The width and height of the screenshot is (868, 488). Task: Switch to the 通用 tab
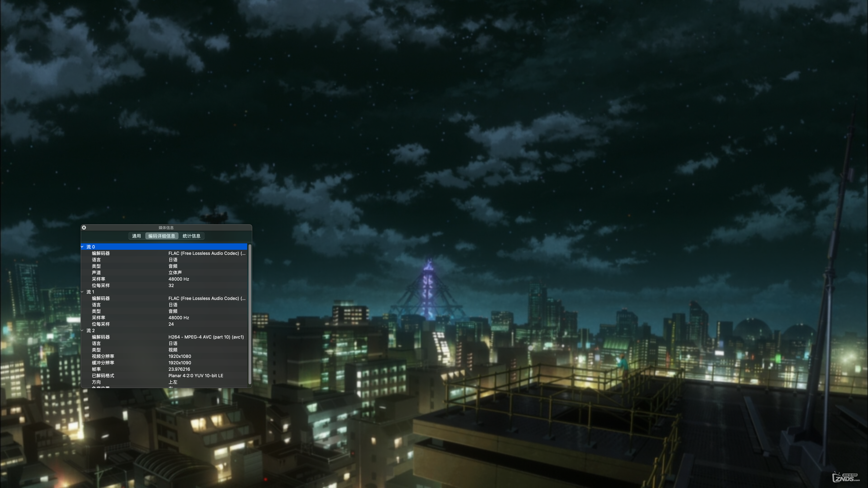(136, 236)
